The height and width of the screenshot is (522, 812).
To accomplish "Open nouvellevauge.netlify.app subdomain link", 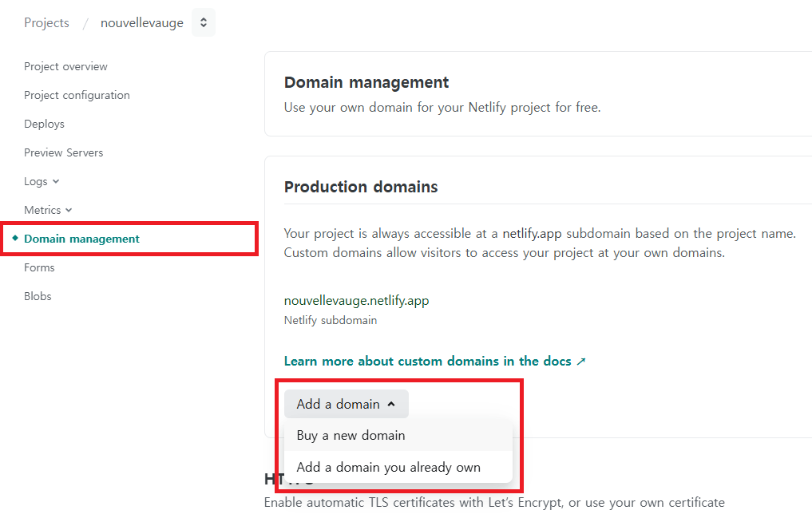I will coord(356,301).
